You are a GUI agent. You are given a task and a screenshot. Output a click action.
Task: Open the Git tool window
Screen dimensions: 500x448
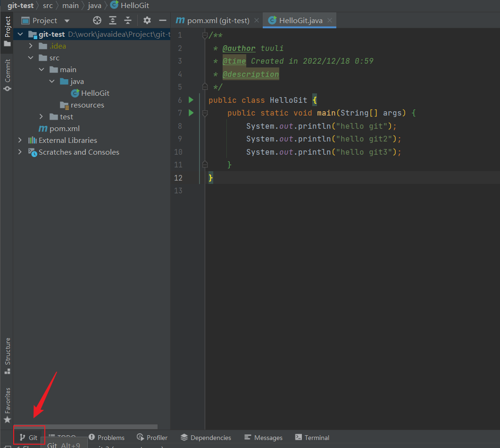click(x=29, y=437)
